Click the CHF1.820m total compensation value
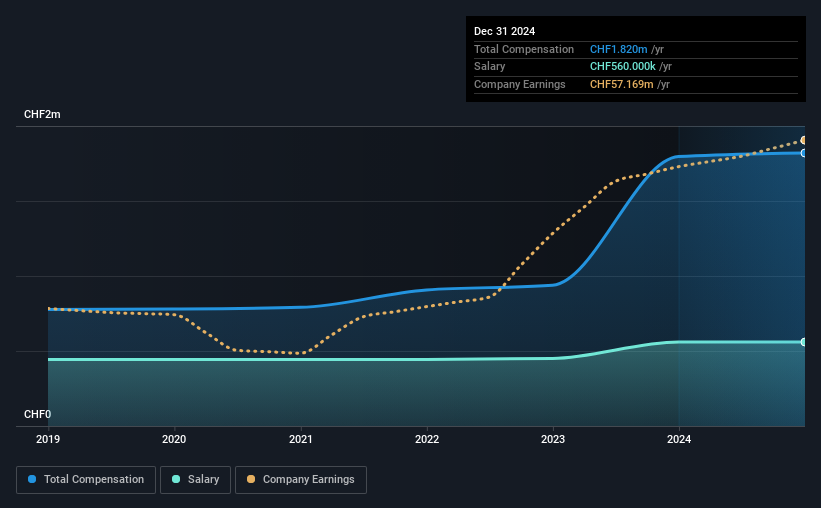The image size is (821, 508). [618, 49]
